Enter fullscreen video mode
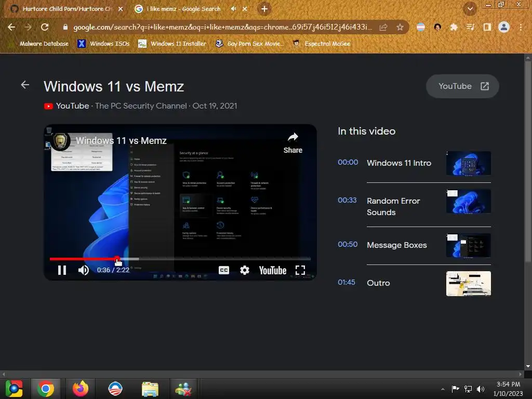532x399 pixels. click(300, 270)
